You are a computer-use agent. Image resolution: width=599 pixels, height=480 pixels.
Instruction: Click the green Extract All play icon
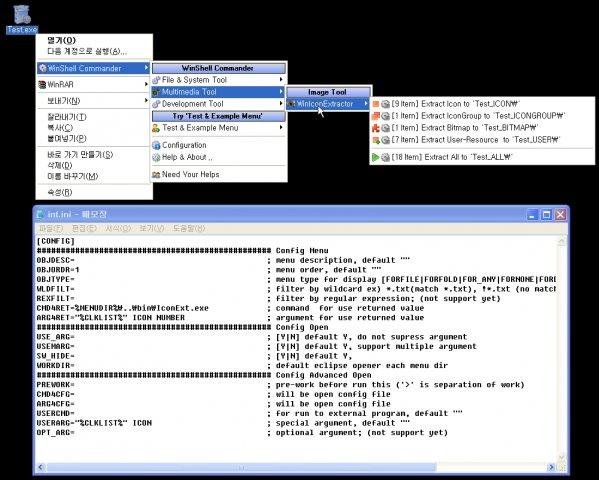[376, 157]
